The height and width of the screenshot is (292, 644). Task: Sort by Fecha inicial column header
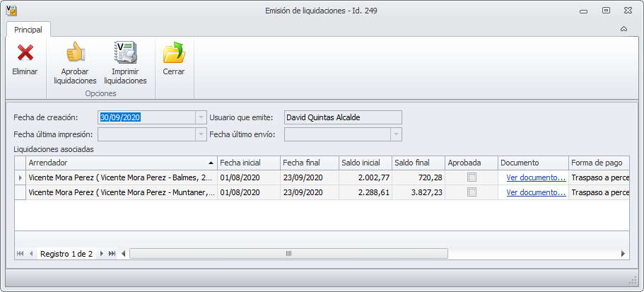click(249, 163)
